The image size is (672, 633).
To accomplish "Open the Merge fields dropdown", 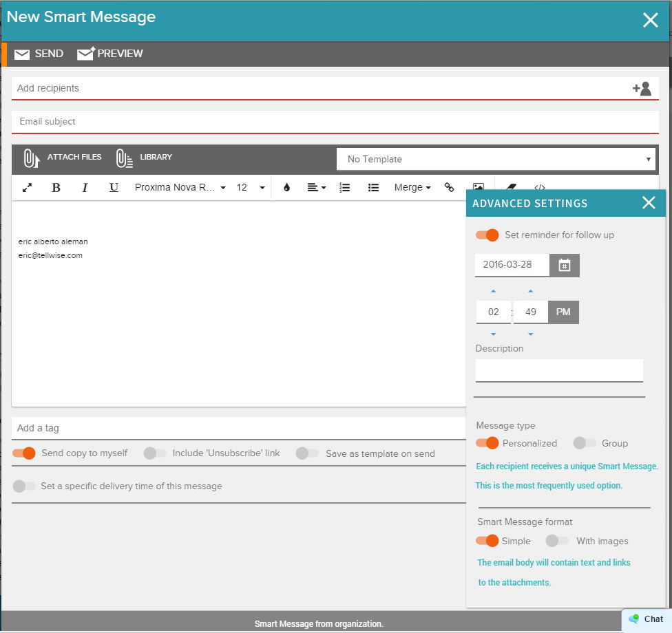I will coord(412,188).
